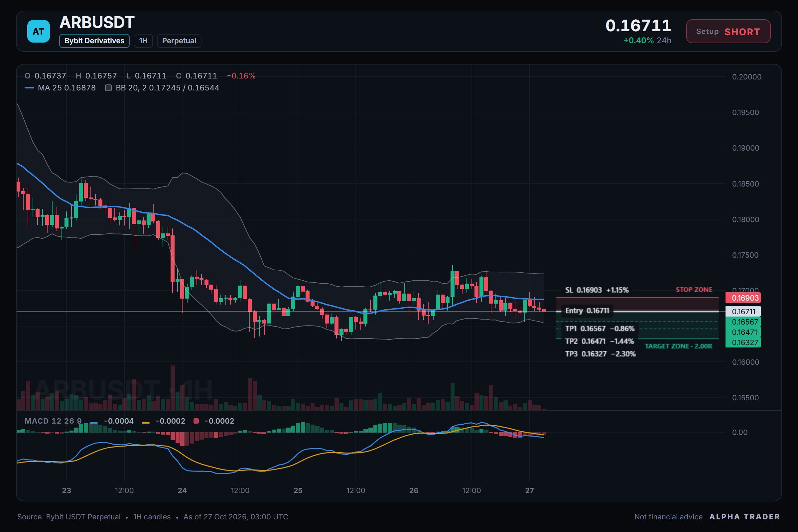
Task: Choose the 1H timeframe chip
Action: 143,41
